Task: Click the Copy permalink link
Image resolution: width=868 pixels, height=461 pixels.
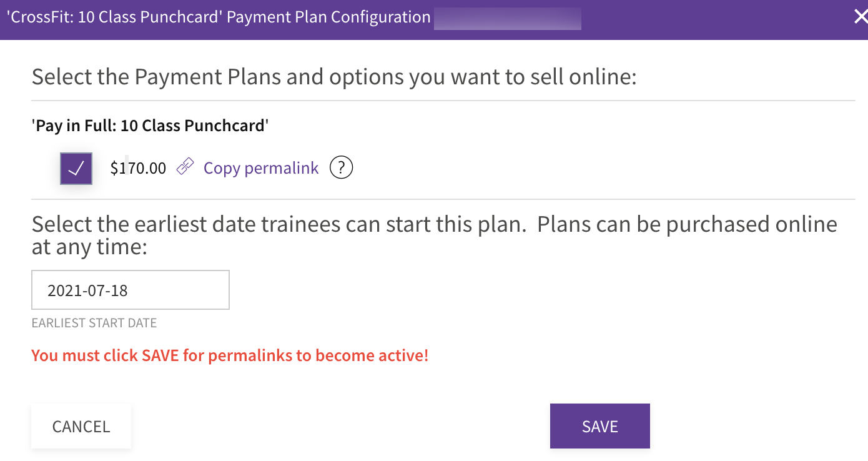Action: [261, 168]
